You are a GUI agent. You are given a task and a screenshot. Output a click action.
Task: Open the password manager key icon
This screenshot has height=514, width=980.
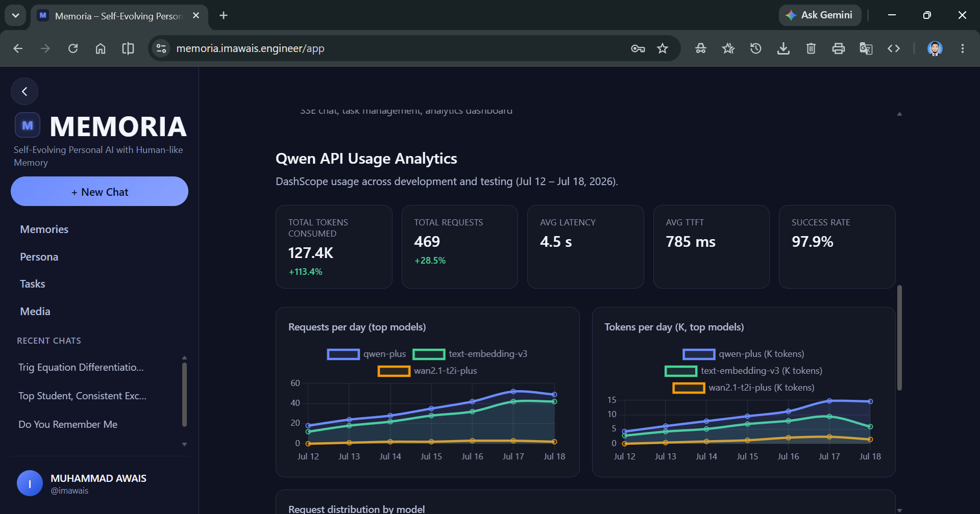coord(638,48)
